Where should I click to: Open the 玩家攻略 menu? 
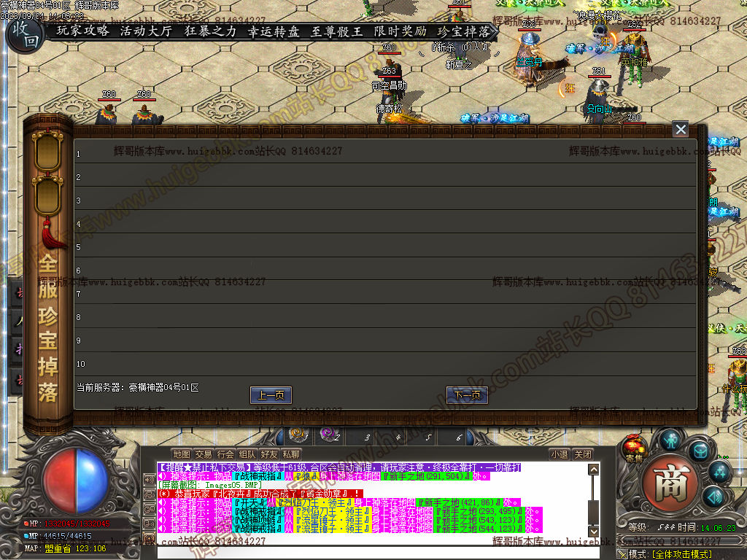click(83, 31)
